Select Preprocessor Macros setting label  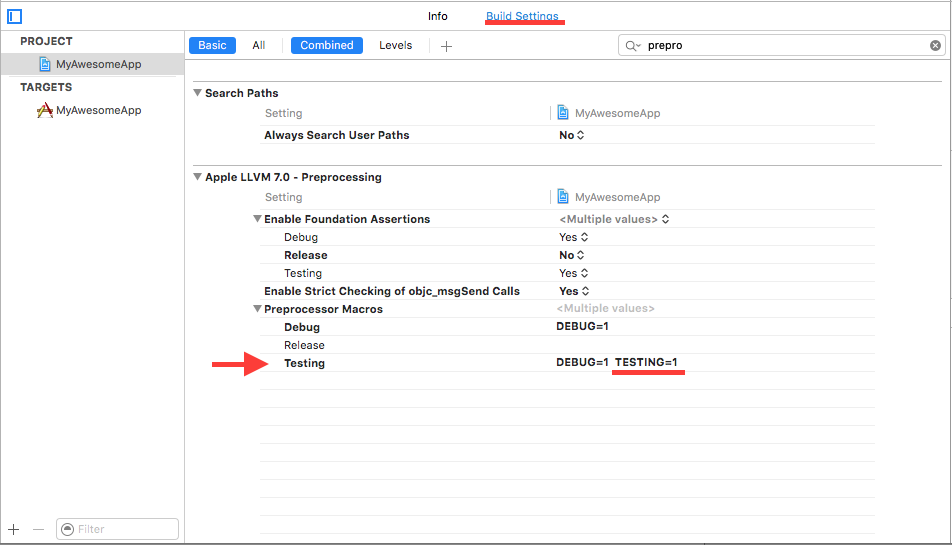coord(323,309)
